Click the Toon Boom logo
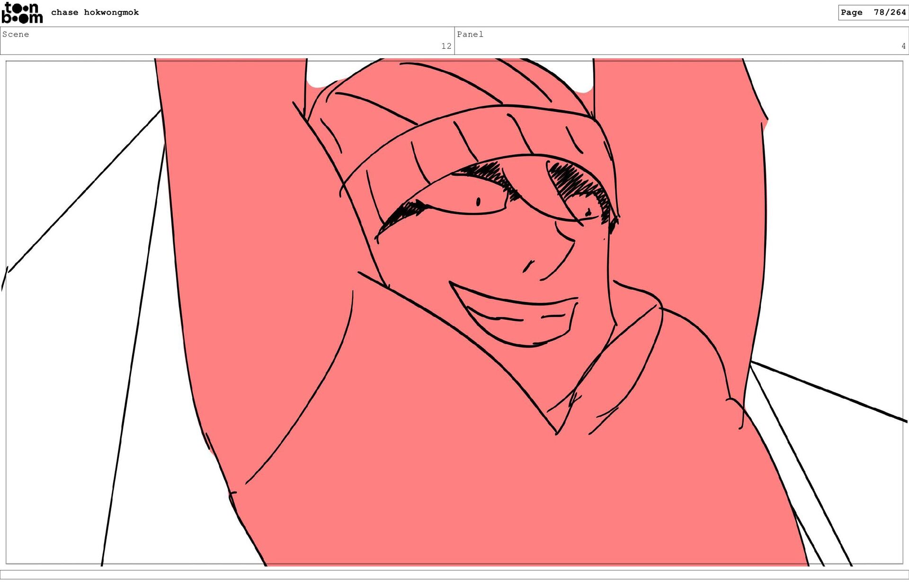The width and height of the screenshot is (909, 588). (x=22, y=13)
